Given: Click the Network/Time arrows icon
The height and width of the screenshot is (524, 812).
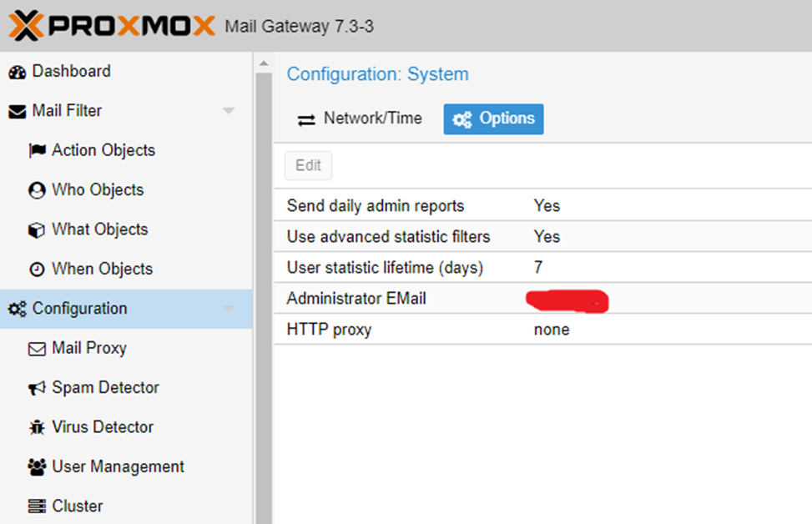Looking at the screenshot, I should (306, 120).
